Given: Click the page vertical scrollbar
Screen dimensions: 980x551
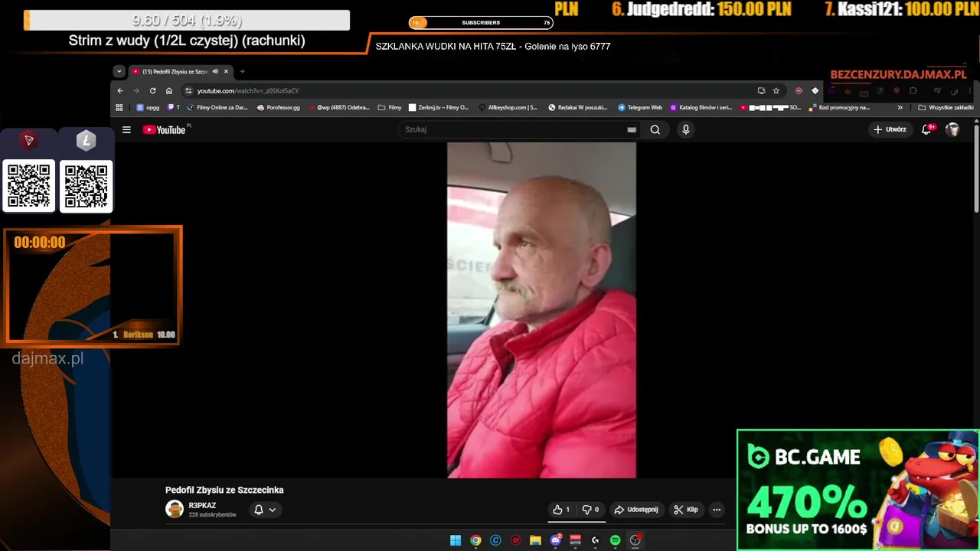Looking at the screenshot, I should 976,168.
